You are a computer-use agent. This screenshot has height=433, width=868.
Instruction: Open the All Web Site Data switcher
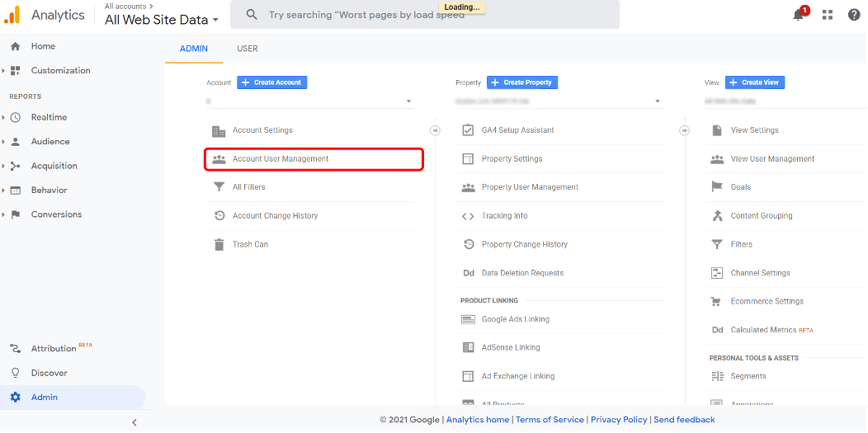click(x=162, y=20)
